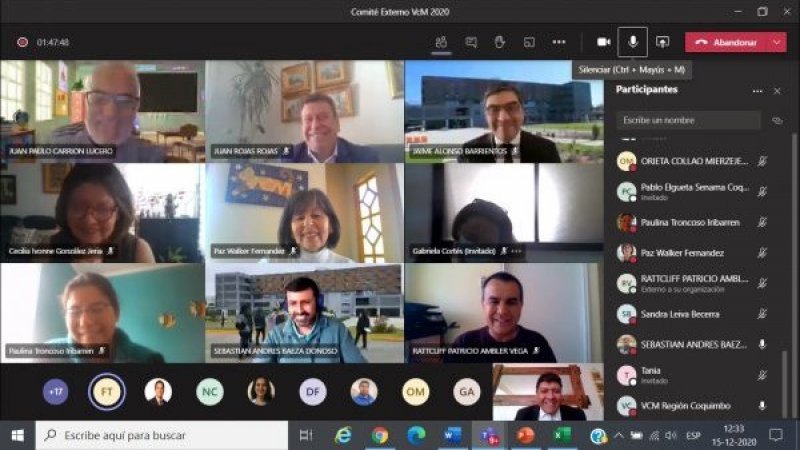This screenshot has width=800, height=450.
Task: Expand the Abandonar dropdown arrow
Action: (x=777, y=42)
